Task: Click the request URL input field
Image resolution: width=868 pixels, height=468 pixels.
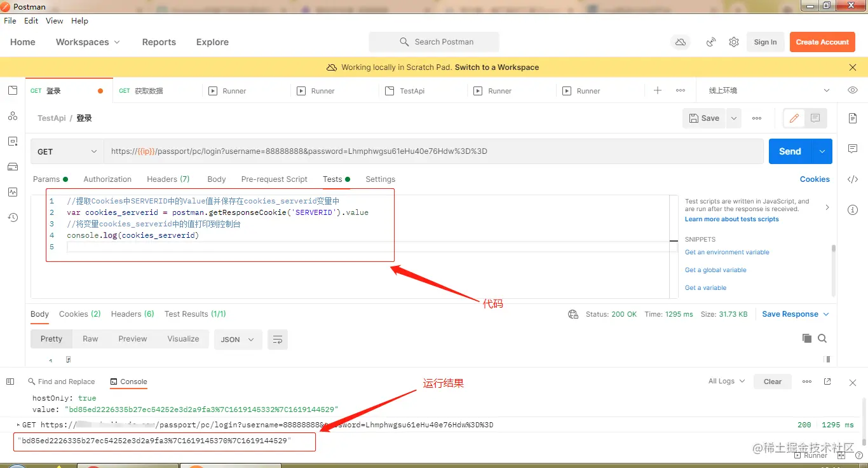Action: tap(434, 151)
